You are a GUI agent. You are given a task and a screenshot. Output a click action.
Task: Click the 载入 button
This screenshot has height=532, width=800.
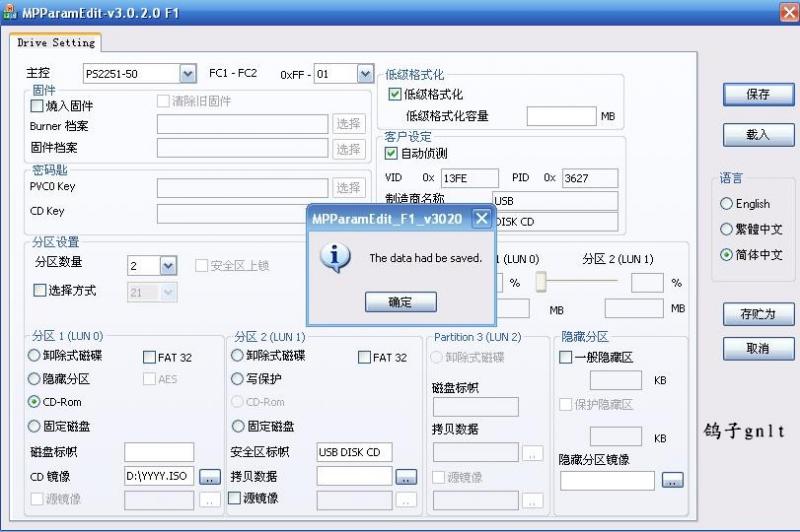[758, 134]
